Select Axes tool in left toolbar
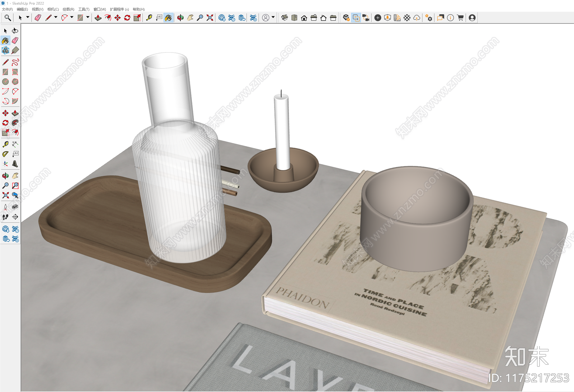The image size is (574, 392). [5, 164]
